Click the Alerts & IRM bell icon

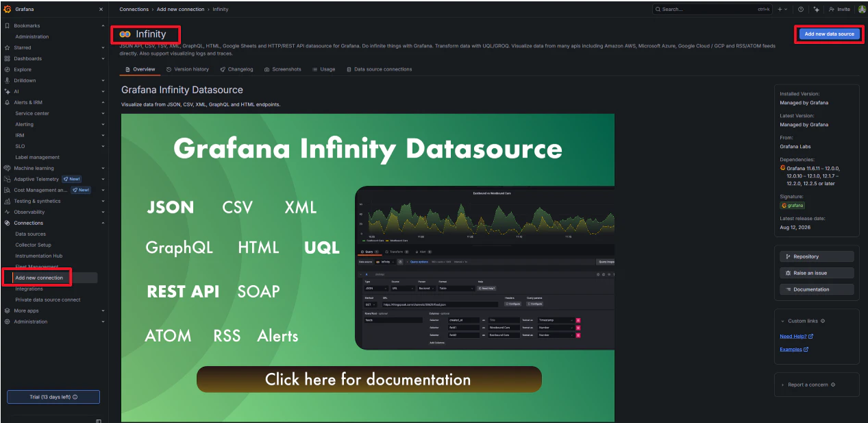click(8, 102)
